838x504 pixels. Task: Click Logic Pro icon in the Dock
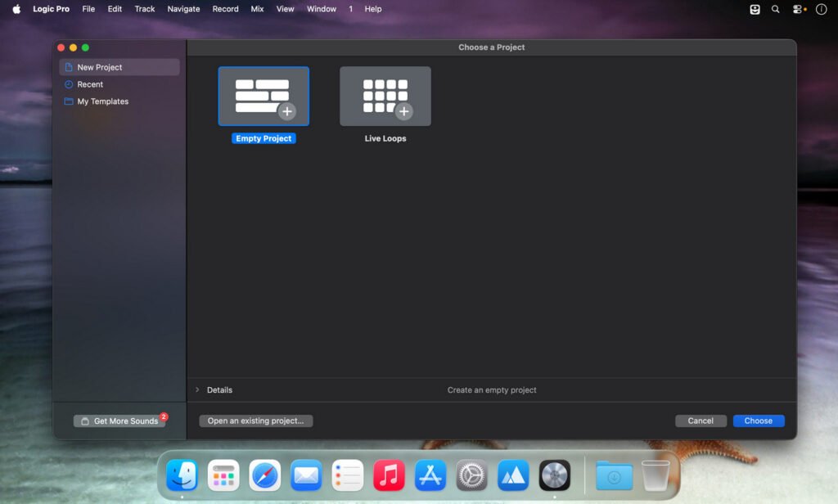pos(555,475)
